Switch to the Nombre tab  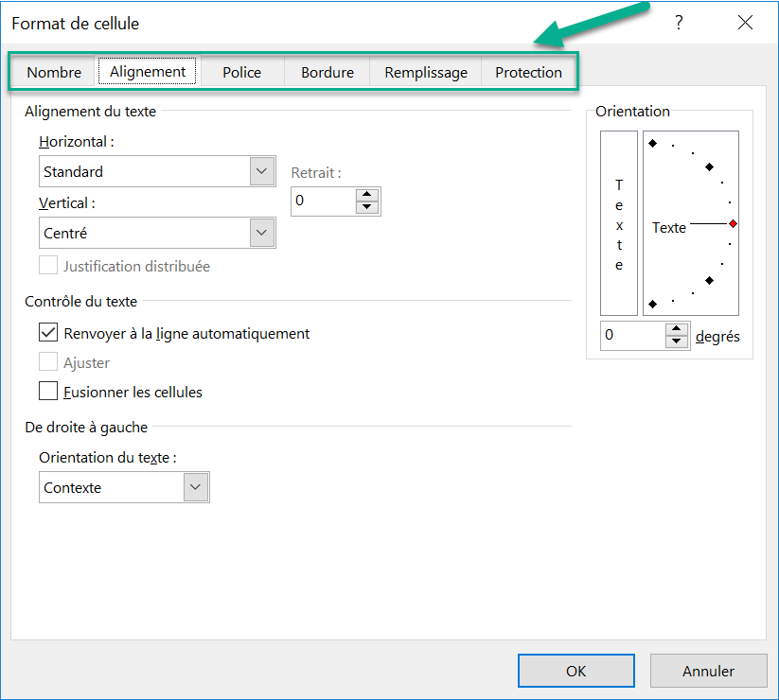click(54, 73)
